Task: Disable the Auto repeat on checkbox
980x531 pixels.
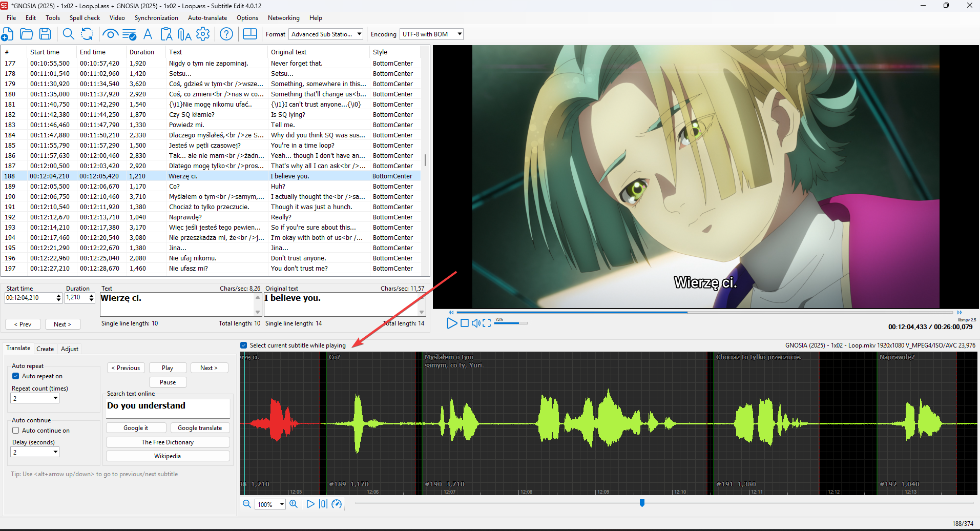Action: click(16, 376)
